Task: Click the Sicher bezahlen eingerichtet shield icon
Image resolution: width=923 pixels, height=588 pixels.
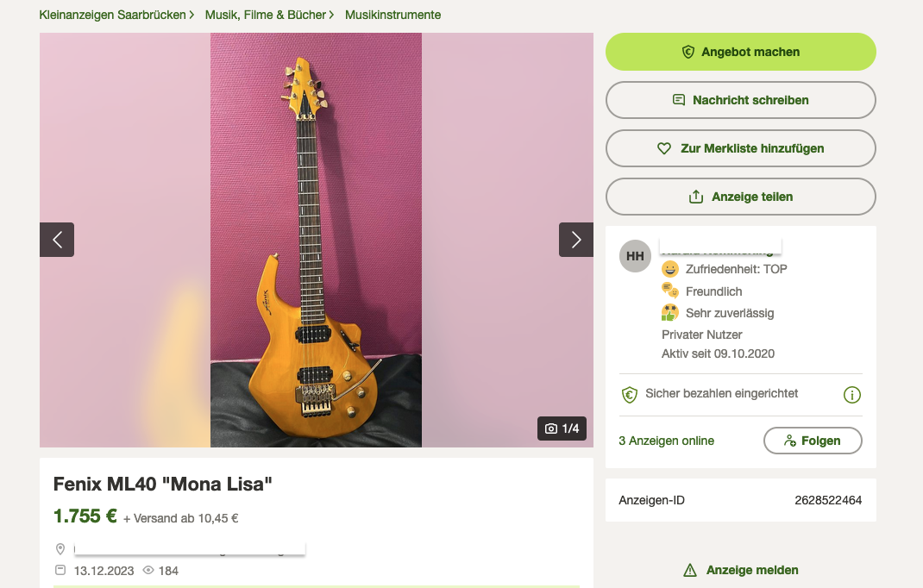Action: pyautogui.click(x=629, y=394)
